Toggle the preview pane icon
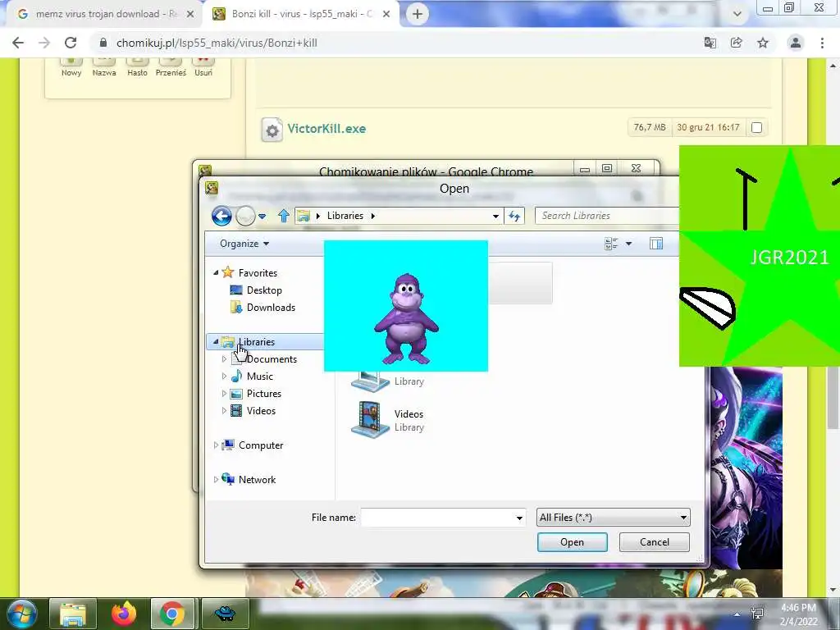 click(656, 244)
